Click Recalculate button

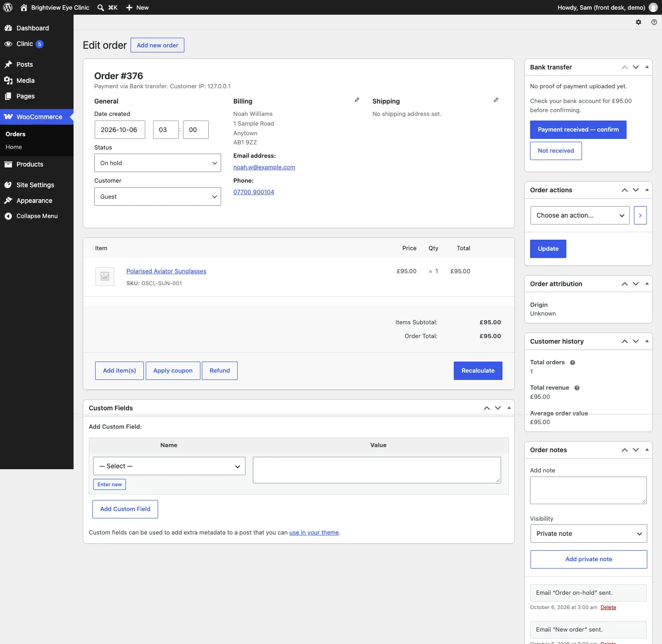pos(478,371)
